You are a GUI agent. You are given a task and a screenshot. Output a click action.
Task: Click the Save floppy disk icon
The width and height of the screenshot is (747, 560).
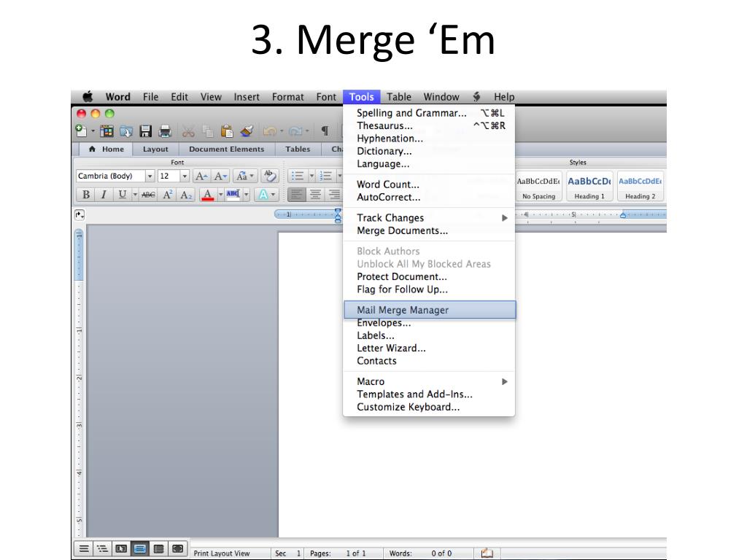click(145, 131)
